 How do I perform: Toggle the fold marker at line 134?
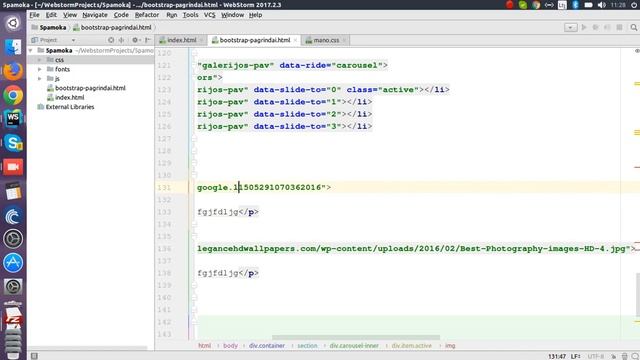[x=194, y=224]
